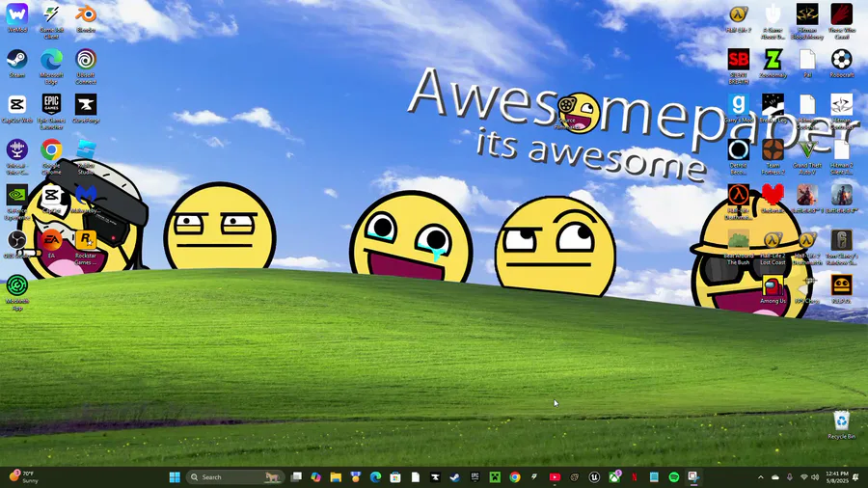Select the Garry's Mod desktop icon
Screen dimensions: 868x488
tap(739, 108)
